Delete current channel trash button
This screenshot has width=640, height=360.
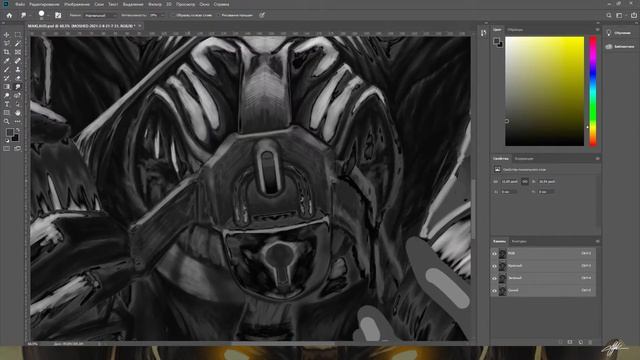pos(590,342)
